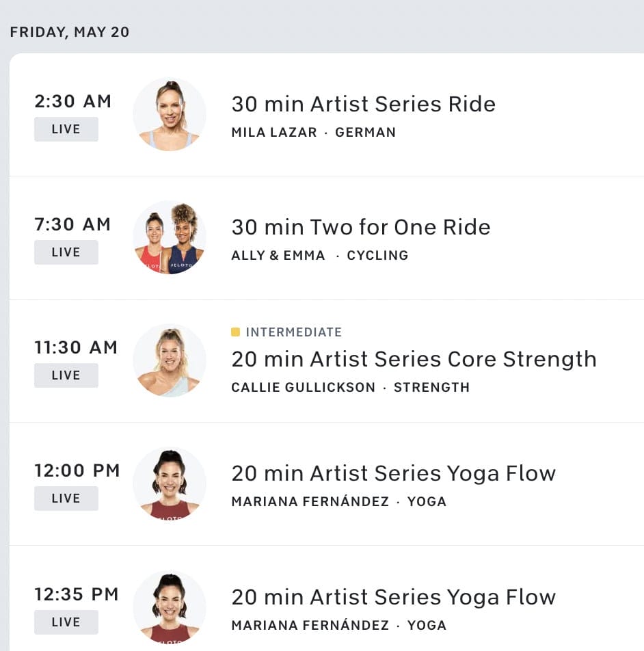644x651 pixels.
Task: Open the 30 min Artist Series Ride
Action: (x=363, y=104)
